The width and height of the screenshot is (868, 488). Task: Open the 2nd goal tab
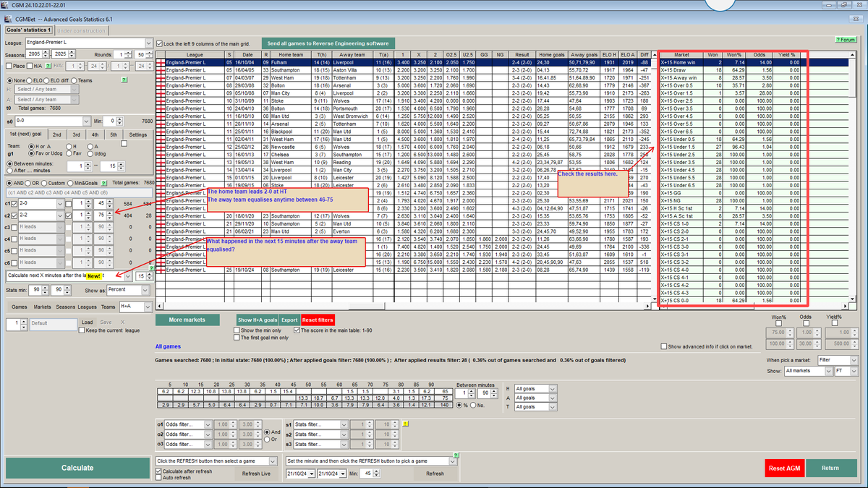(x=56, y=134)
